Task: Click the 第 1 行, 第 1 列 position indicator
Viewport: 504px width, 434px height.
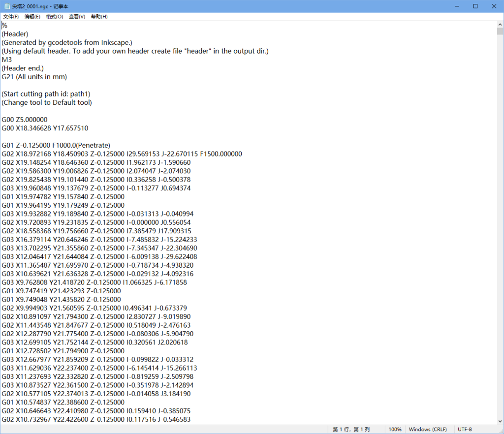Action: [x=351, y=430]
